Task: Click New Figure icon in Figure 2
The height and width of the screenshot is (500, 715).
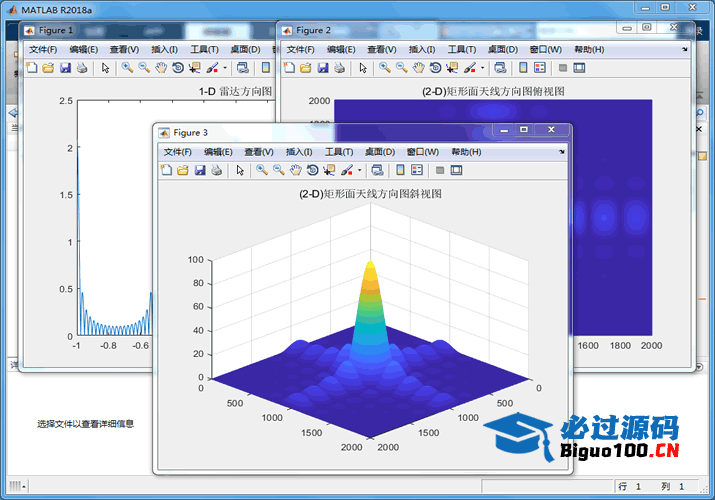Action: coord(290,68)
